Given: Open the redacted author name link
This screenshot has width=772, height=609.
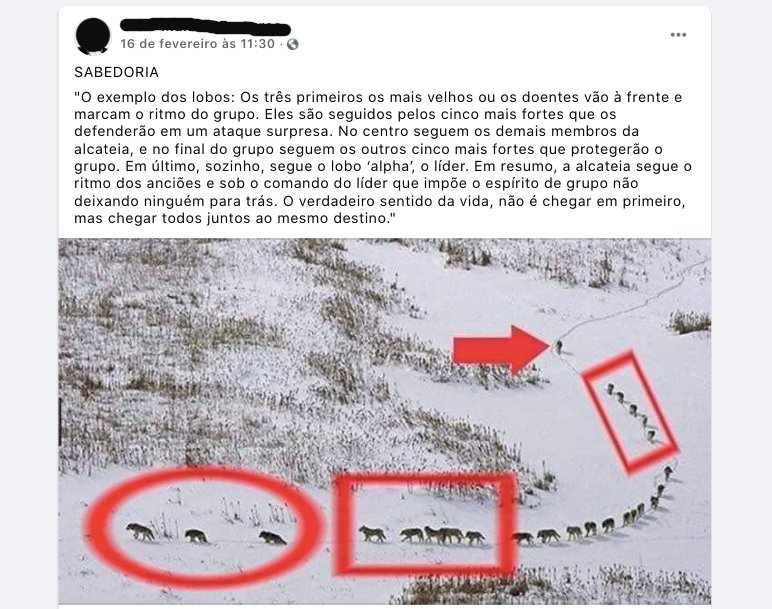Looking at the screenshot, I should tap(205, 26).
